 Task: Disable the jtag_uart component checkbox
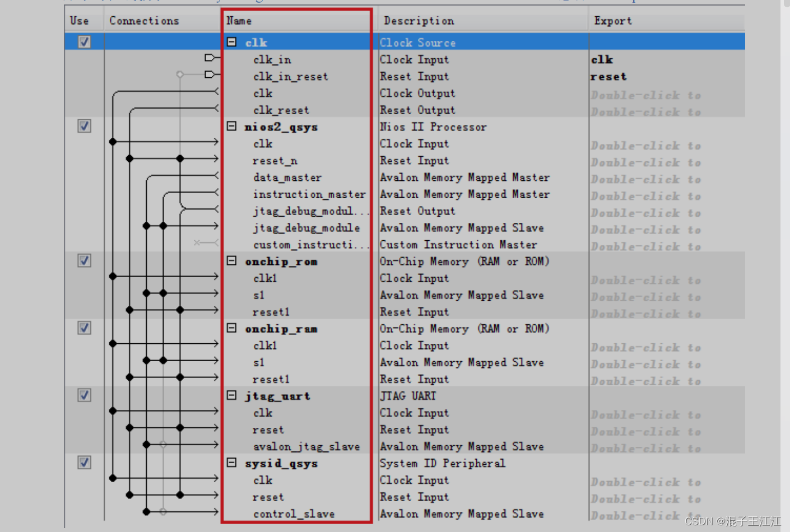pos(84,395)
